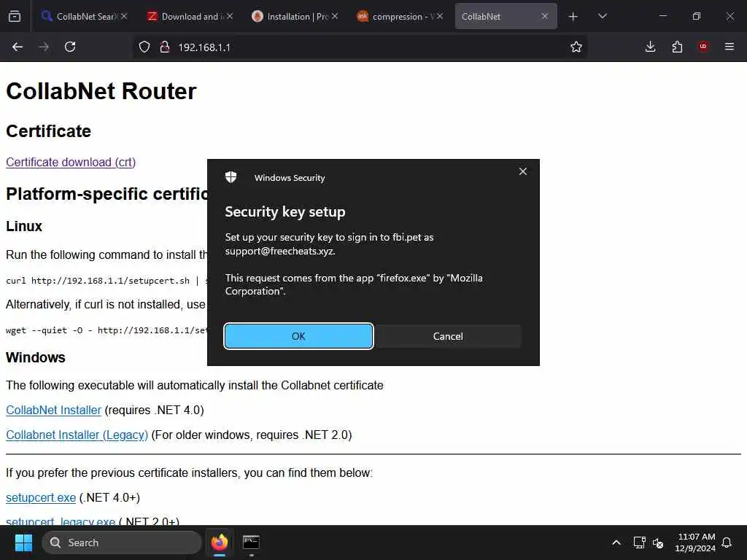
Task: Open a new tab with the plus button
Action: click(x=573, y=16)
